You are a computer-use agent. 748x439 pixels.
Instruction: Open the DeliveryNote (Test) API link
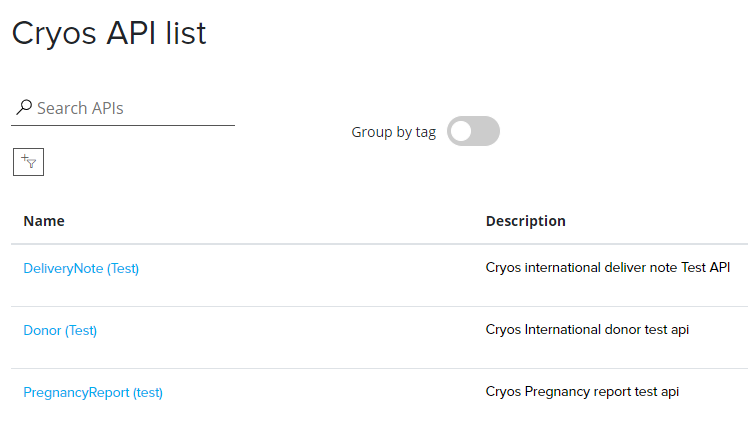[81, 268]
